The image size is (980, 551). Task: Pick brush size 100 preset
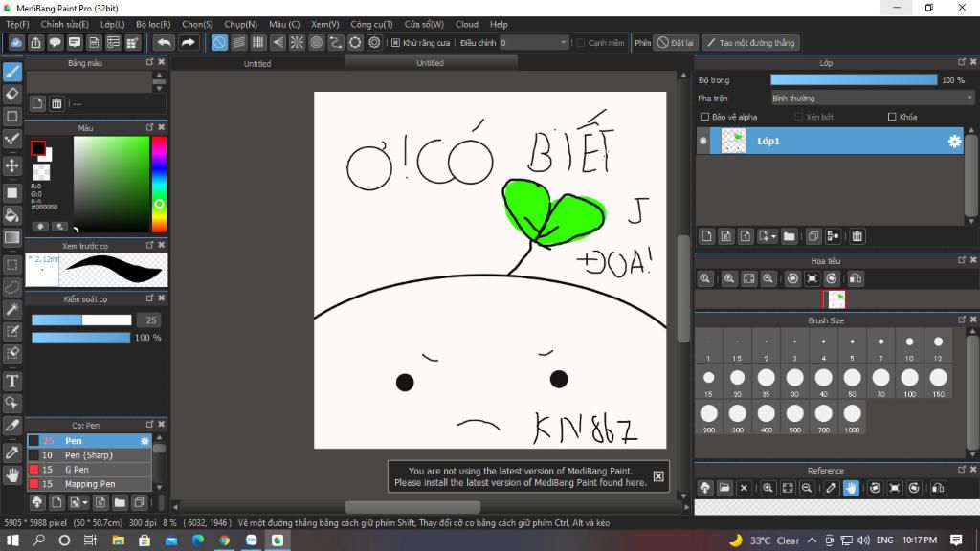coord(909,381)
